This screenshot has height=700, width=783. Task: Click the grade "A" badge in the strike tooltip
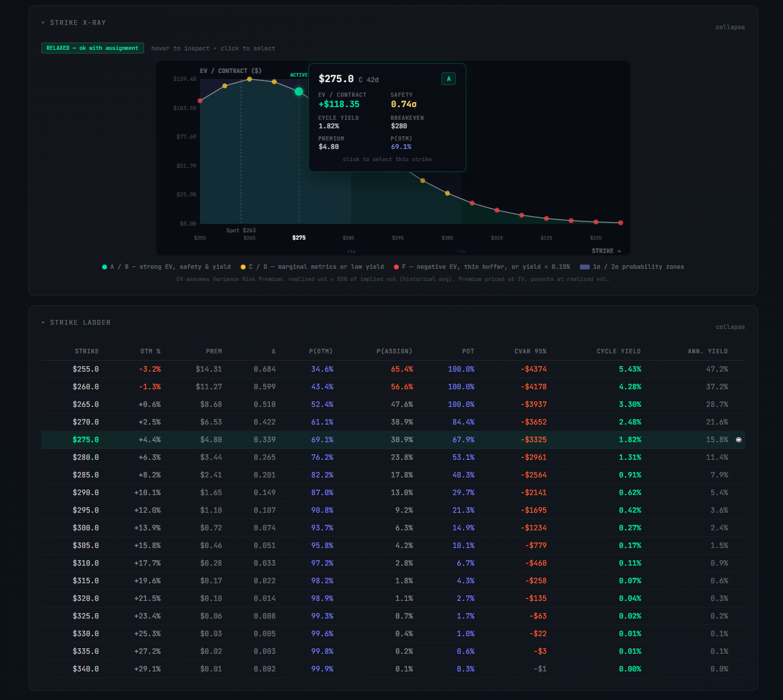click(x=449, y=78)
